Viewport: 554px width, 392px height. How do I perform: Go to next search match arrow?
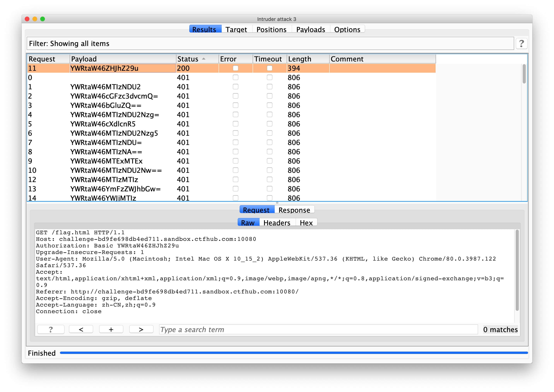coord(141,329)
